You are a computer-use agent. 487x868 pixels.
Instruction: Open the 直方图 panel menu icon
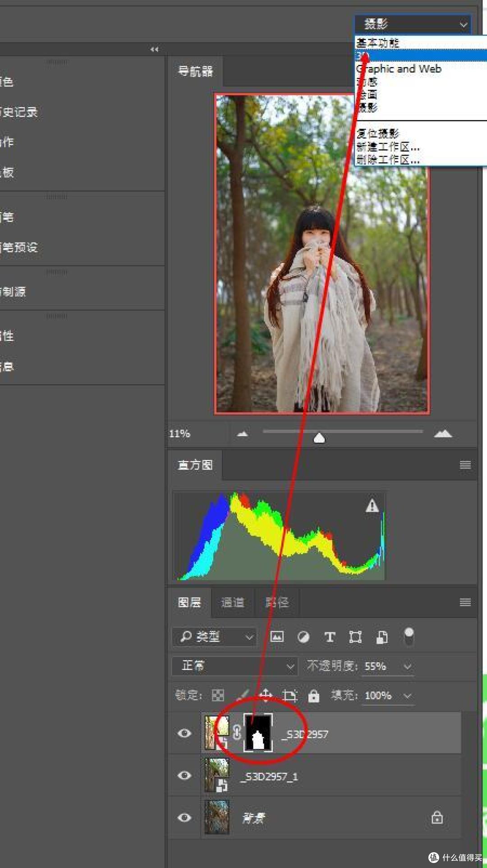point(465,465)
